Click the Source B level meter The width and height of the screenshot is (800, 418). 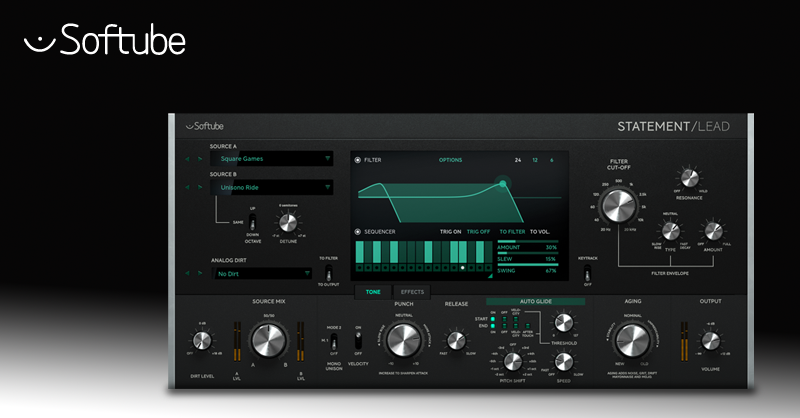(301, 341)
